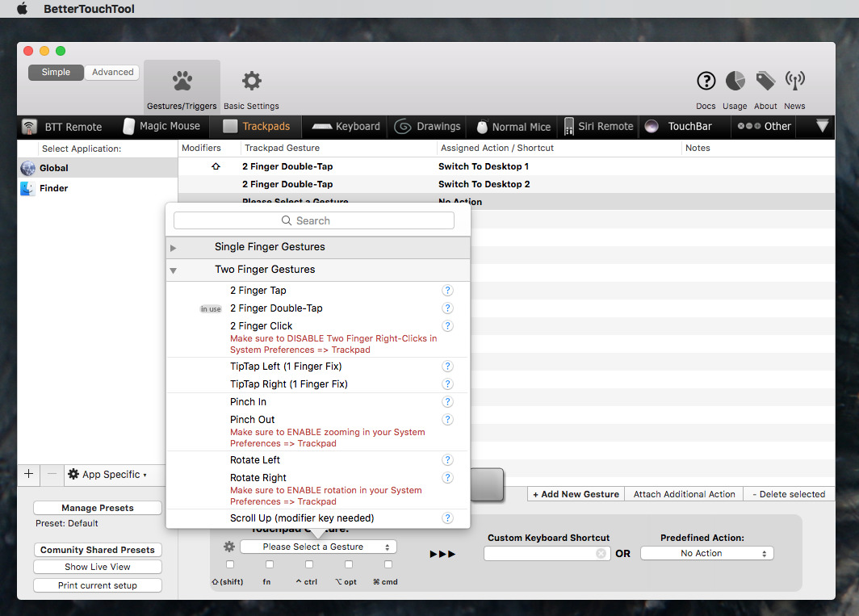Switch to Trackpads tab

256,127
